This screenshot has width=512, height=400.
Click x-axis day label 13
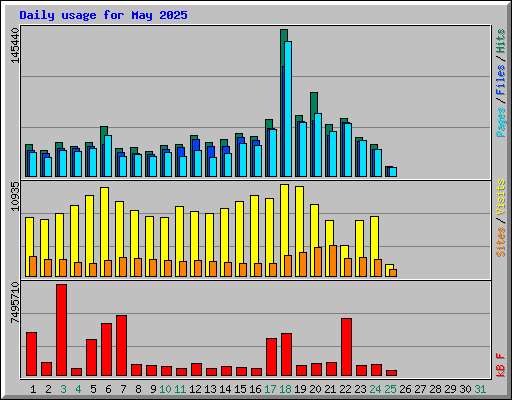tap(210, 389)
